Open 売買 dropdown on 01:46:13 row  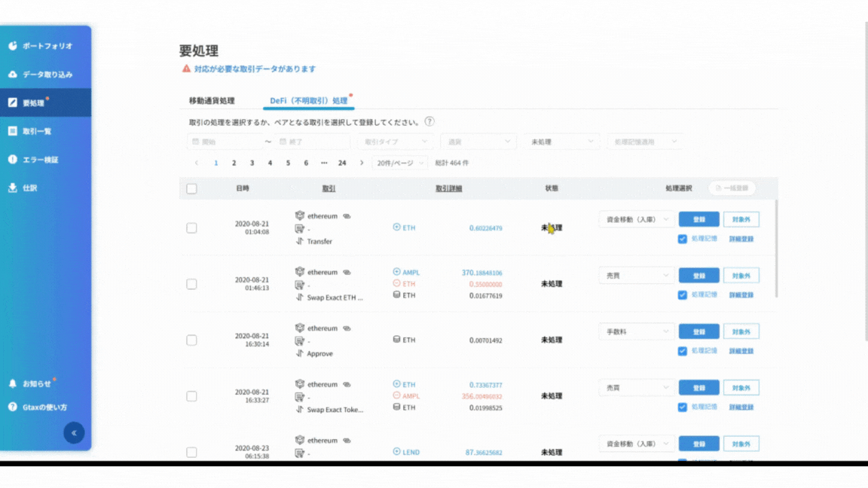[637, 276]
